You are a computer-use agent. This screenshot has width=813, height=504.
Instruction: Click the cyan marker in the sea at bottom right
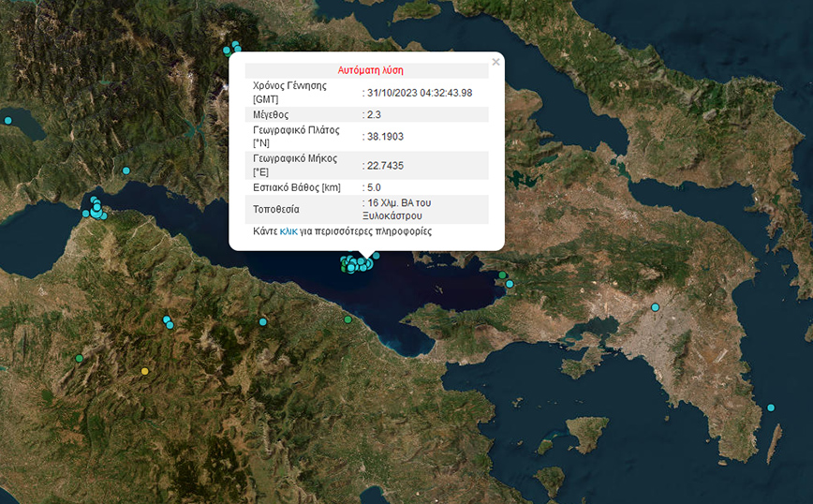771,408
